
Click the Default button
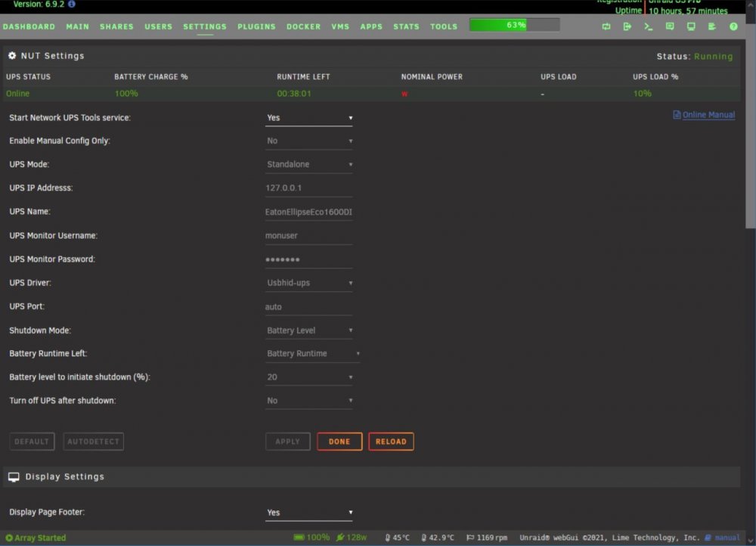[x=32, y=442]
